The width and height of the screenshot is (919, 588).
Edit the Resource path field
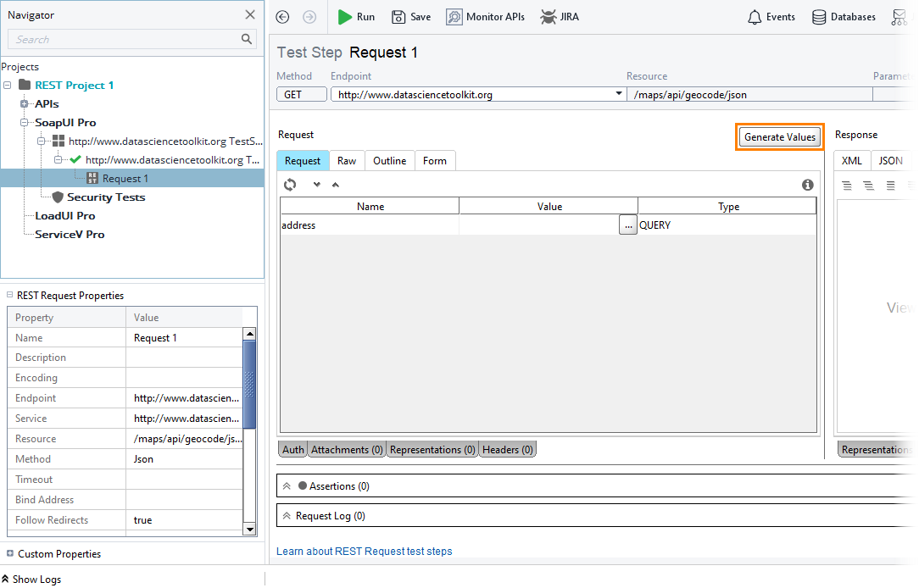pyautogui.click(x=749, y=94)
